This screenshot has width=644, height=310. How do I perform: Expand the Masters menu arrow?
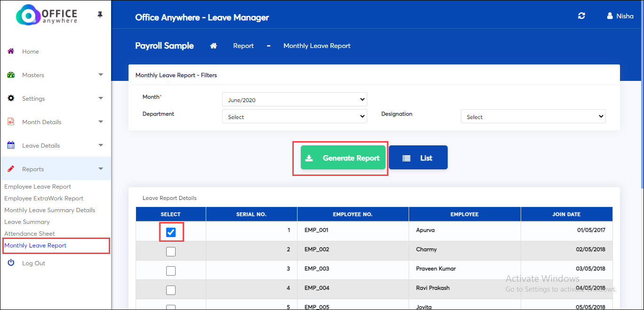coord(101,75)
